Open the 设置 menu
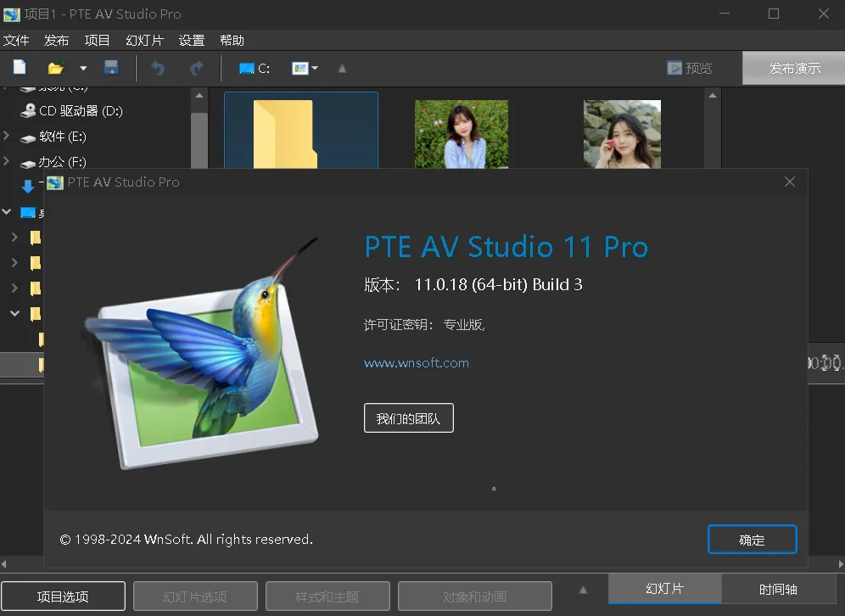The height and width of the screenshot is (616, 845). [192, 41]
